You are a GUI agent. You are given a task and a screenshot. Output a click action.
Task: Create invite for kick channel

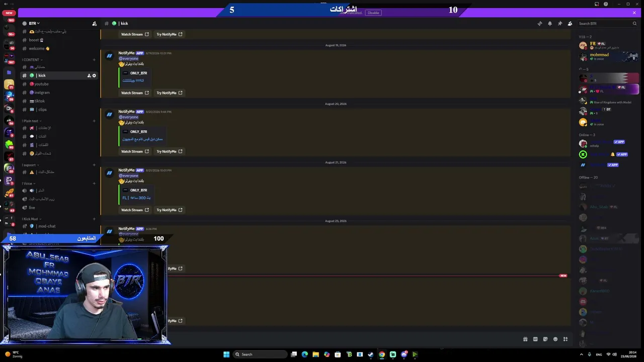point(89,75)
